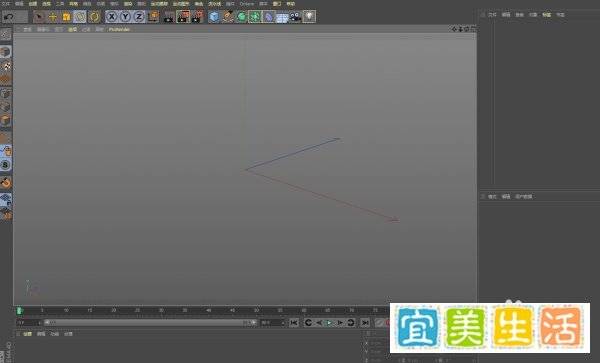Click the green timeline playhead marker
600x363 pixels.
pyautogui.click(x=19, y=311)
